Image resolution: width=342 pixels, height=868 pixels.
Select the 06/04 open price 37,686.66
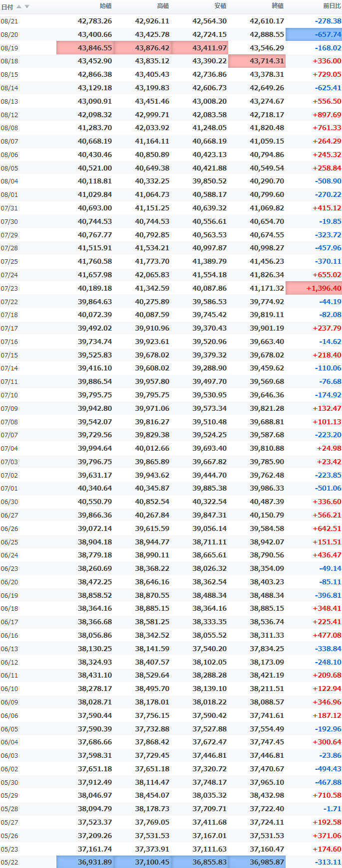click(x=95, y=742)
